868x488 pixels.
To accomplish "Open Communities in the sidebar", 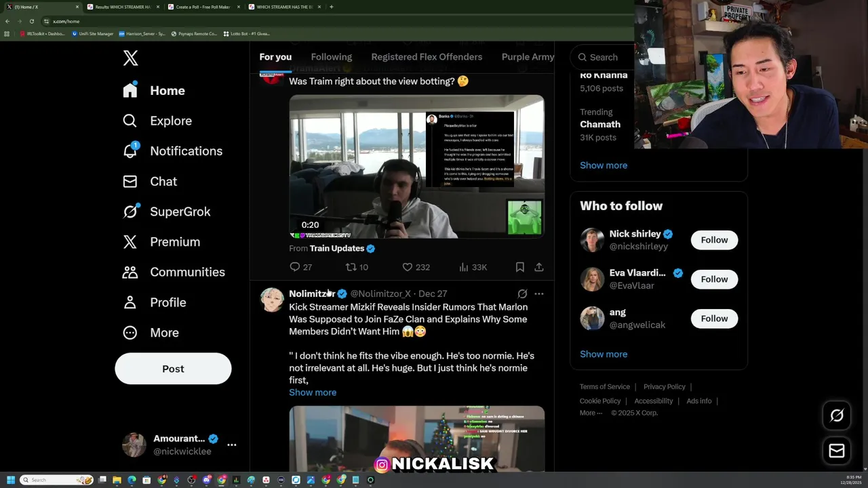I will (174, 272).
